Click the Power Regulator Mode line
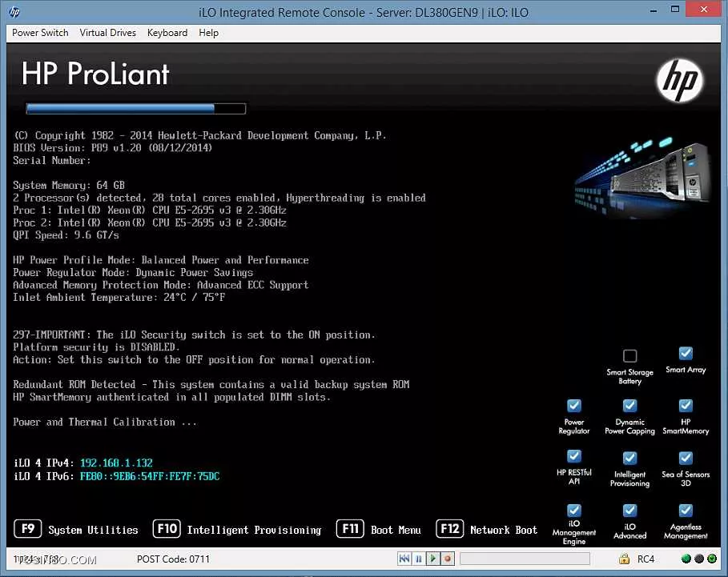The width and height of the screenshot is (728, 577). [x=133, y=273]
